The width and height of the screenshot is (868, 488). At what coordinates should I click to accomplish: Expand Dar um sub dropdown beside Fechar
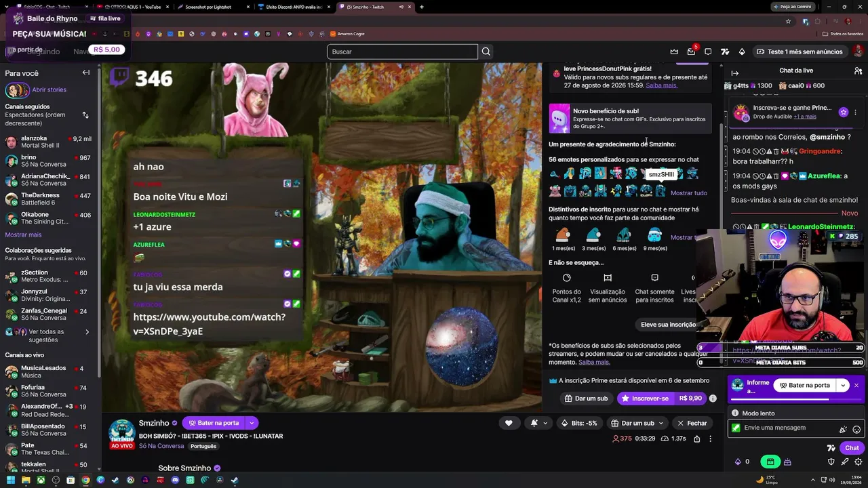coord(661,423)
